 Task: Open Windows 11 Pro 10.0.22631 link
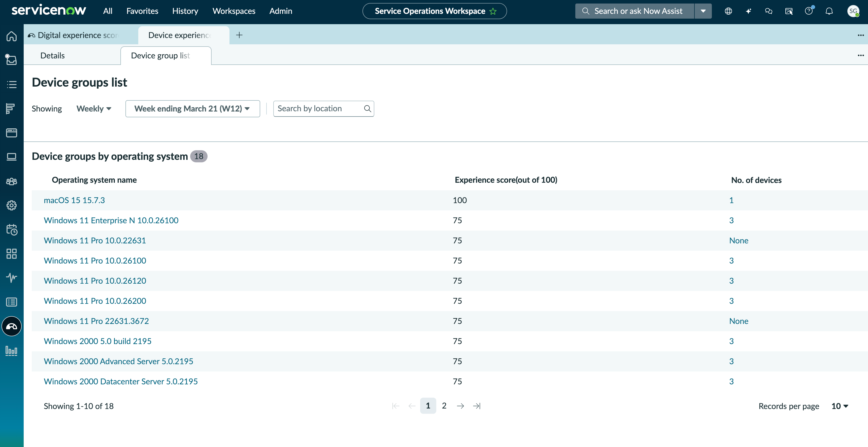point(95,241)
